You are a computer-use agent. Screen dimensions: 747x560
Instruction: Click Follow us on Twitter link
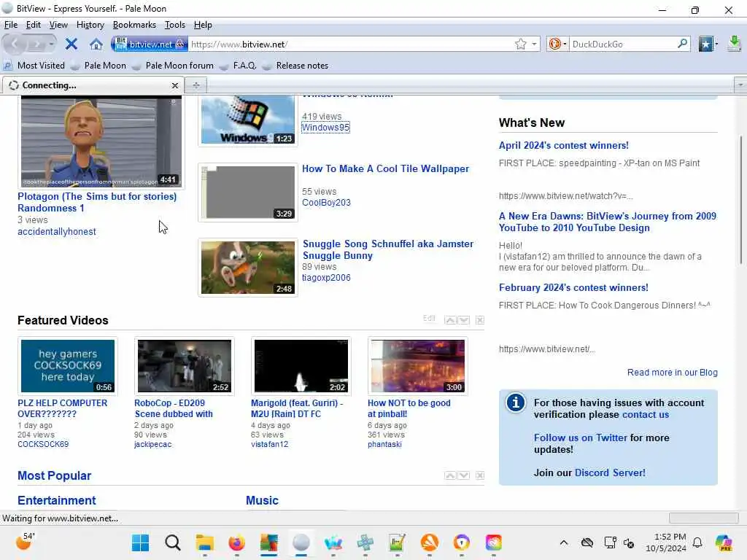tap(580, 437)
